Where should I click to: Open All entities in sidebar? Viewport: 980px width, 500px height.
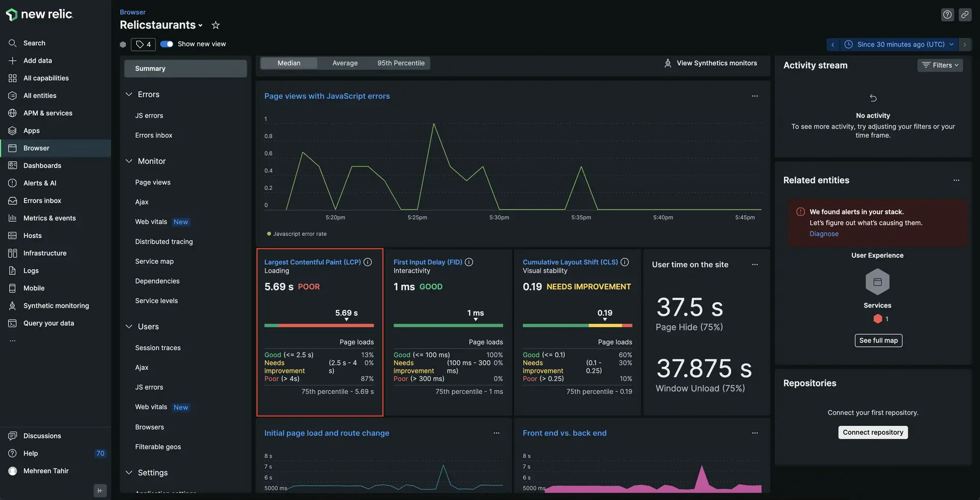[40, 95]
